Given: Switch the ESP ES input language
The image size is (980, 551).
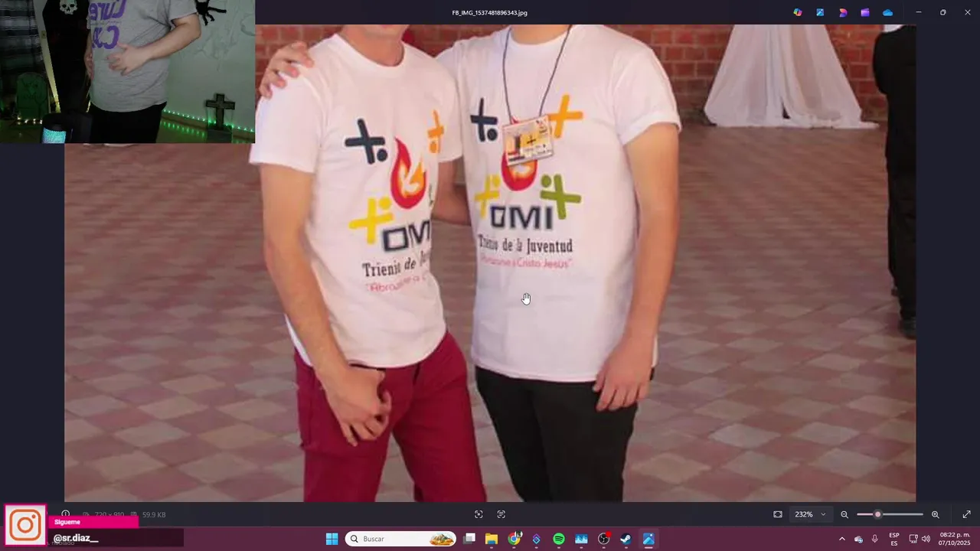Looking at the screenshot, I should point(894,539).
